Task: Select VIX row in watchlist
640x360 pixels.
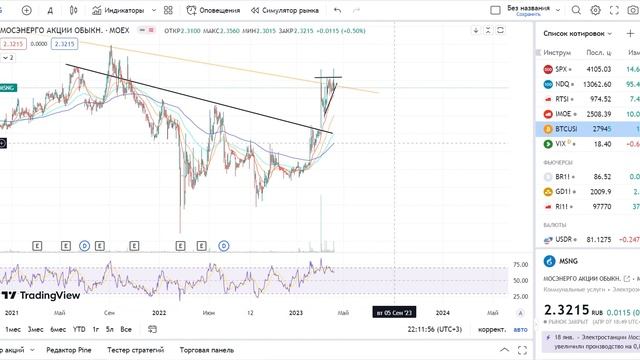Action: click(x=588, y=144)
